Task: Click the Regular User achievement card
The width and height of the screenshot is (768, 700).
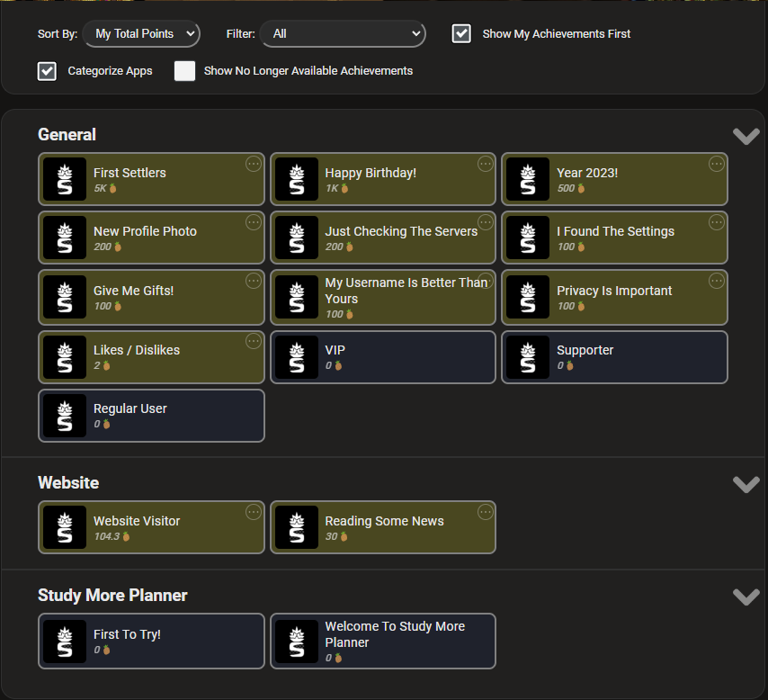Action: tap(152, 416)
